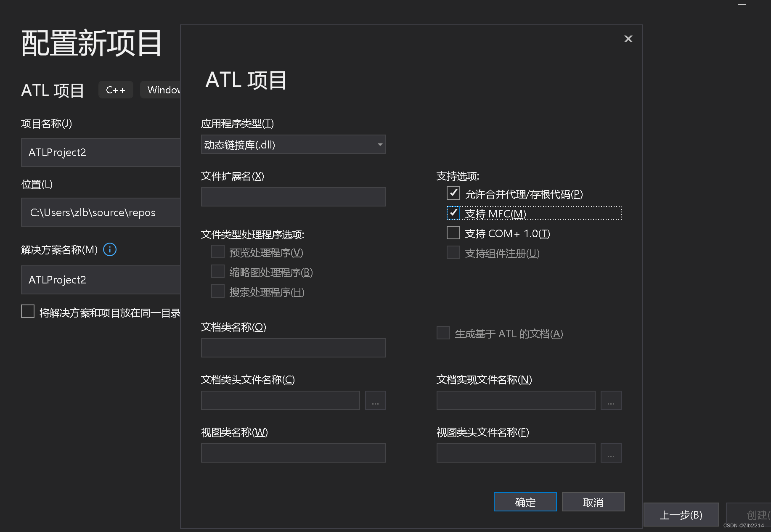Check same-directory option for solution and project
This screenshot has width=771, height=532.
pos(28,311)
